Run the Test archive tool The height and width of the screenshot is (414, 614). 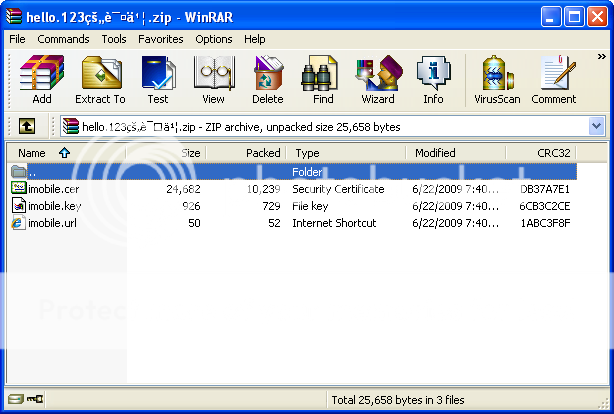(158, 80)
